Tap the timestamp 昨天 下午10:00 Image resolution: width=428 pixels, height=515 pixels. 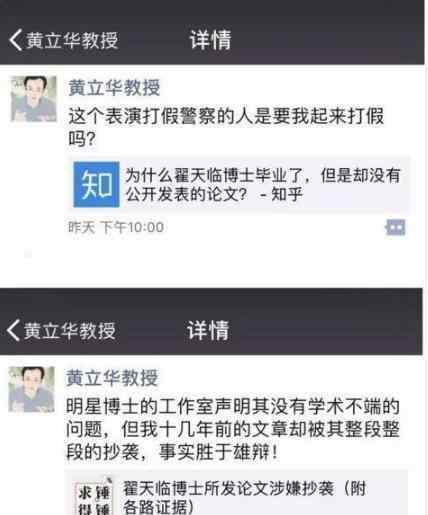tap(116, 227)
